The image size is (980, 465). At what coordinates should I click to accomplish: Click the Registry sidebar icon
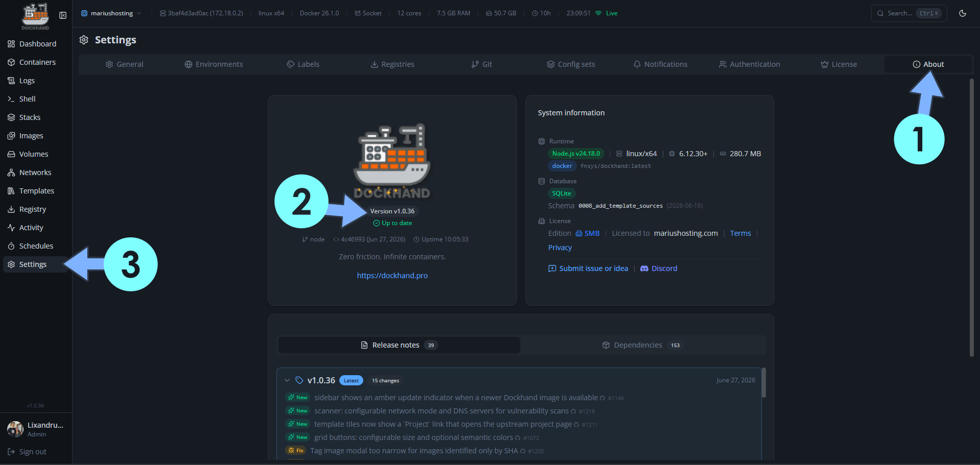pos(11,209)
